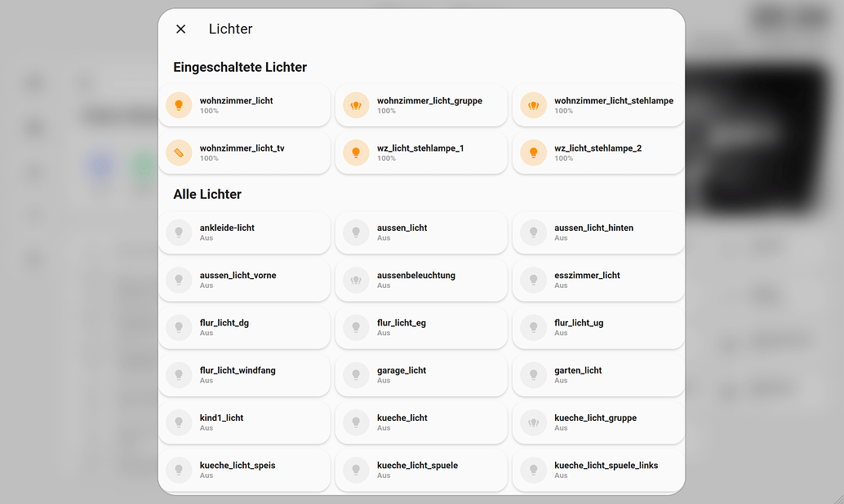Open the aussen_licht_hinten entity card
844x504 pixels.
pos(598,232)
